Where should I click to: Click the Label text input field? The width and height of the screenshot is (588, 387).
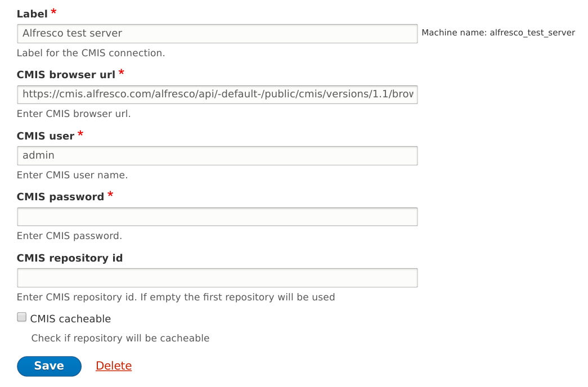(217, 33)
